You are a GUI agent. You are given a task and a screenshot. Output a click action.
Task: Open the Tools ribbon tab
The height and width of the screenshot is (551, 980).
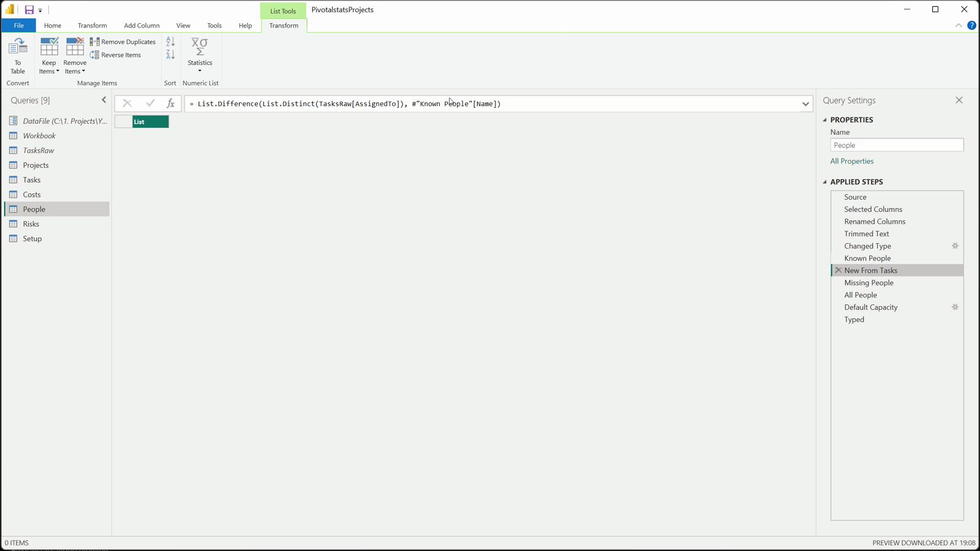tap(214, 25)
